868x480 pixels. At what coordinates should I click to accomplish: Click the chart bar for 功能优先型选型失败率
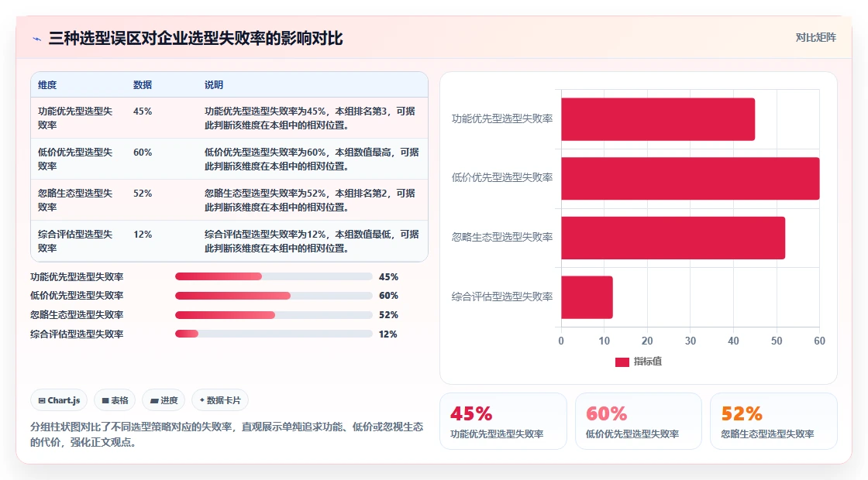(658, 119)
